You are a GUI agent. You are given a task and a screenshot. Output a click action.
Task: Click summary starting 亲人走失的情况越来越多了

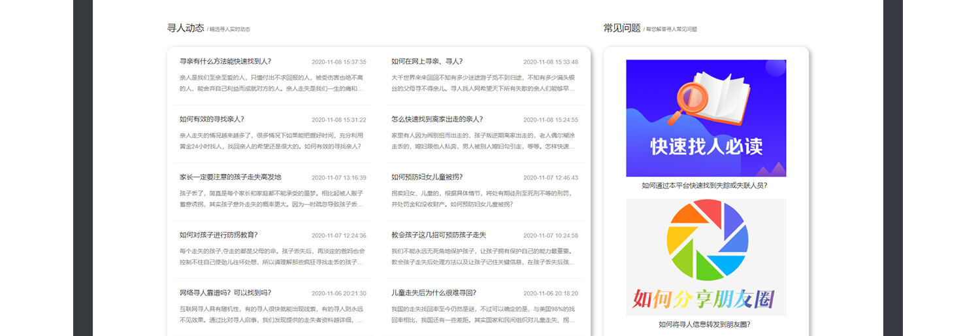tap(271, 141)
